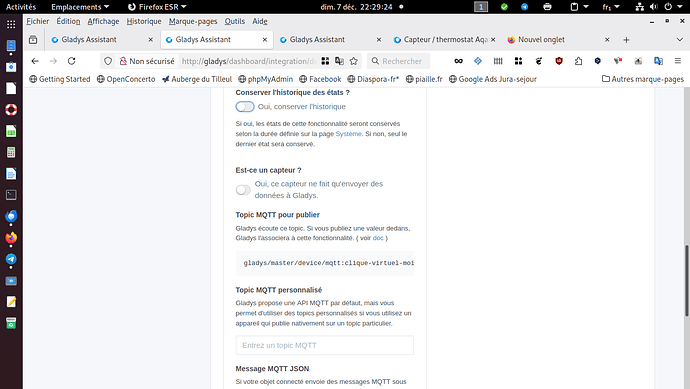The height and width of the screenshot is (389, 690).
Task: Open the 'Auberge du Tilleul' bookmark
Action: 197,79
